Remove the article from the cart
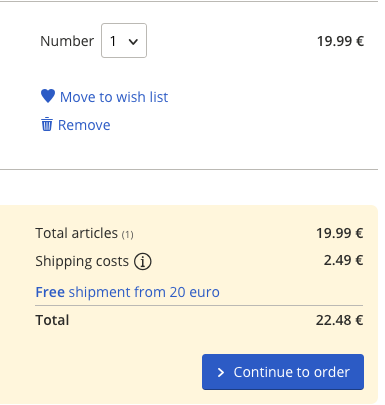 tap(84, 125)
